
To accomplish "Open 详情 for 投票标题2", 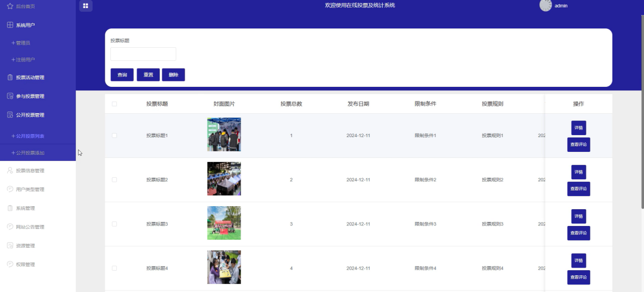I will [578, 172].
